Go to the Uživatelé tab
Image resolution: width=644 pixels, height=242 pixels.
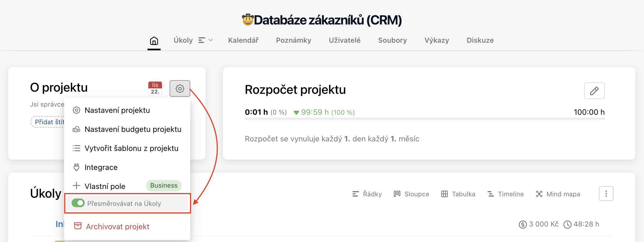[345, 40]
